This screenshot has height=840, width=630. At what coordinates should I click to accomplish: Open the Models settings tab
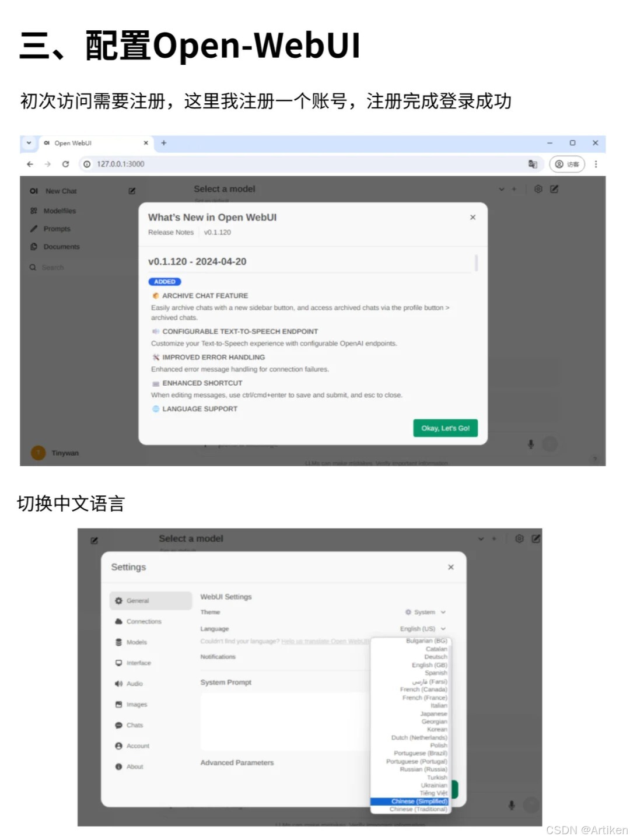pyautogui.click(x=150, y=642)
